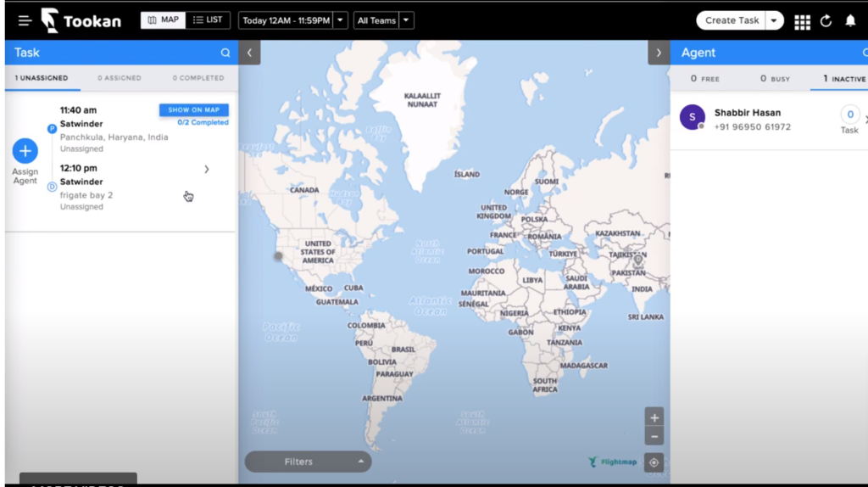Click the Tookan logo

pyautogui.click(x=81, y=21)
